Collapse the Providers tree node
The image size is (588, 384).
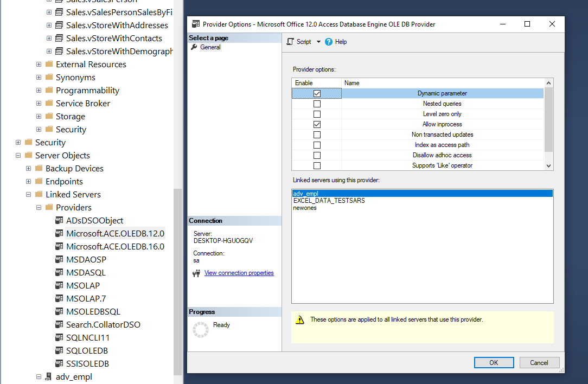tap(38, 207)
